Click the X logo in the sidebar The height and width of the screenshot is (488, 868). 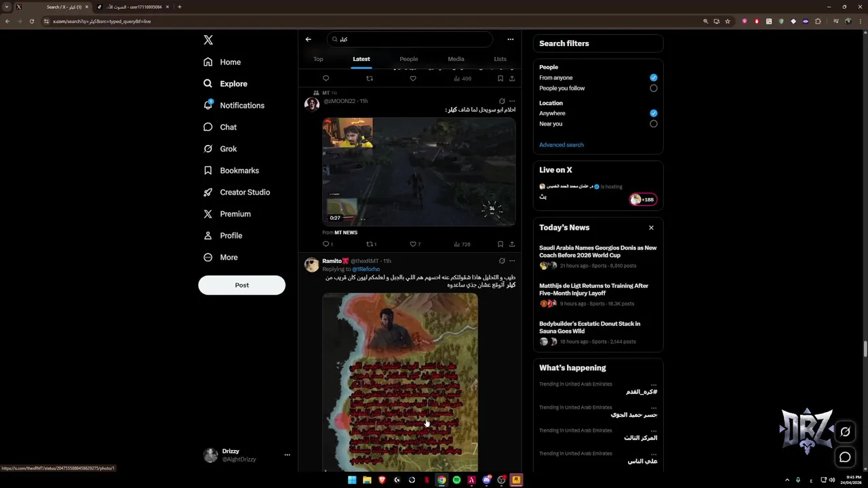[x=208, y=40]
